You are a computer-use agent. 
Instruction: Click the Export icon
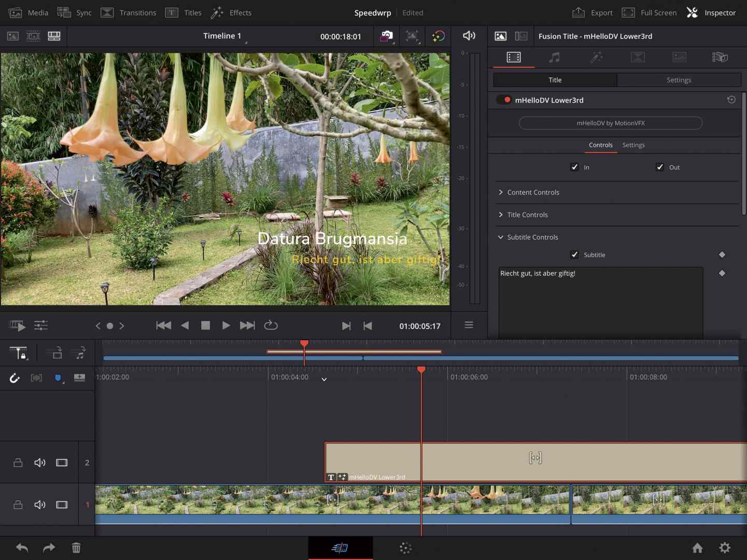pyautogui.click(x=593, y=12)
